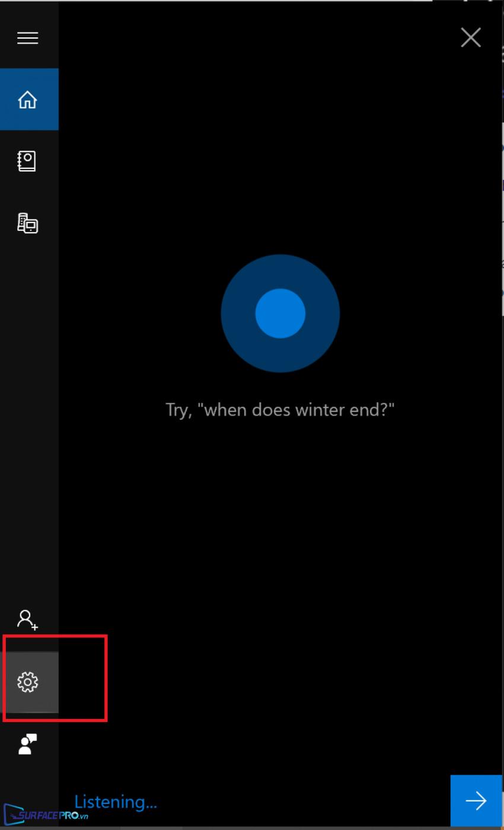
Task: Open the Feedback icon in sidebar
Action: click(x=28, y=744)
